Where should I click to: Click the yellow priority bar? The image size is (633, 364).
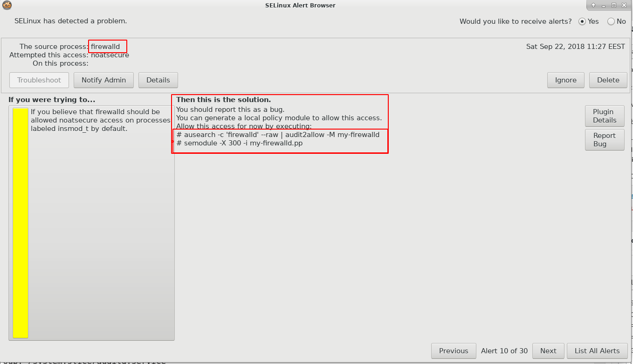click(x=21, y=223)
